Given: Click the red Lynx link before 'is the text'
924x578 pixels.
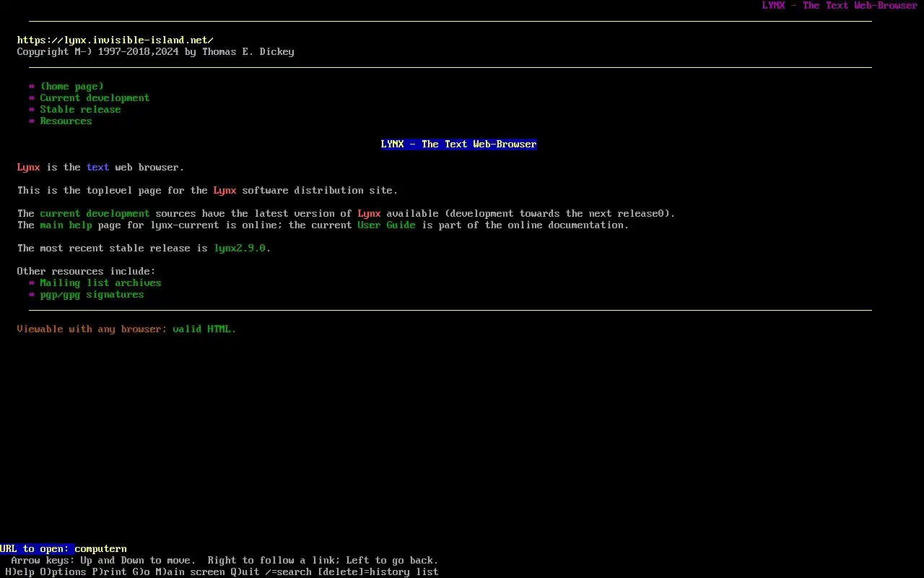Looking at the screenshot, I should tap(29, 168).
